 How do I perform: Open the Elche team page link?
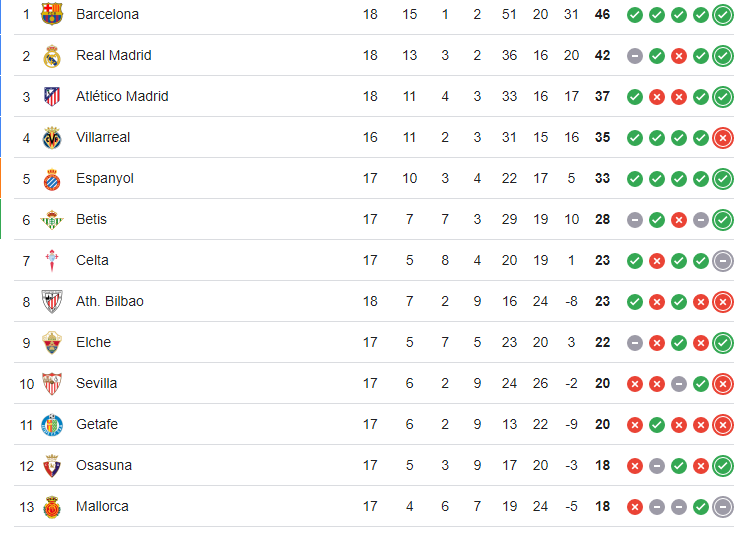click(x=93, y=342)
